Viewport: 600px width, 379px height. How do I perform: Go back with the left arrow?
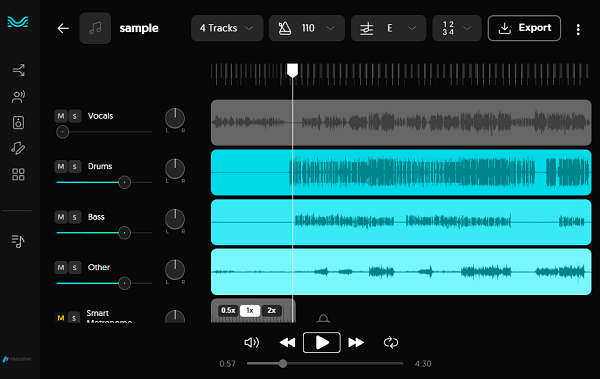63,28
